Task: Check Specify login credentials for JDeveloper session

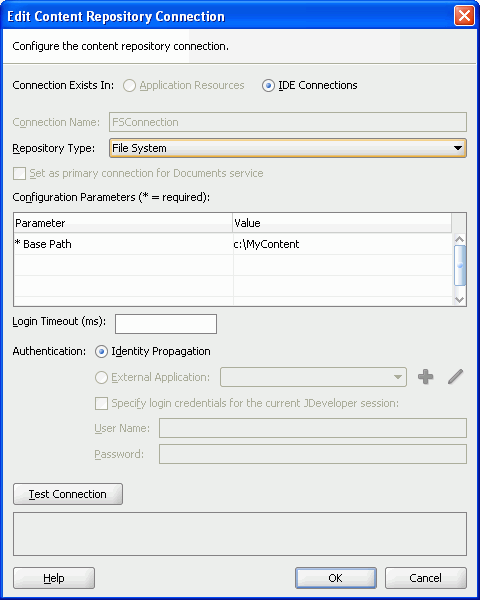Action: pos(101,403)
